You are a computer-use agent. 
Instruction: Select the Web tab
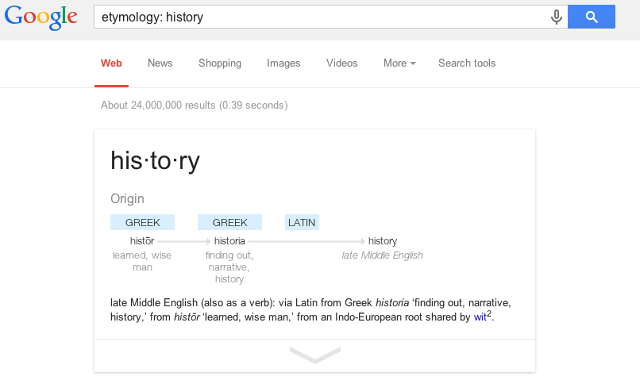pyautogui.click(x=111, y=63)
